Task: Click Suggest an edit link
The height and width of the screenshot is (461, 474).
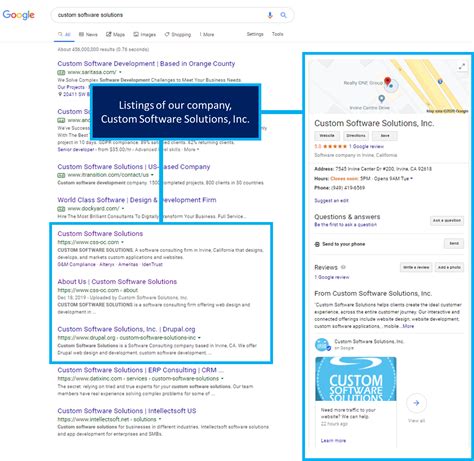Action: point(331,201)
